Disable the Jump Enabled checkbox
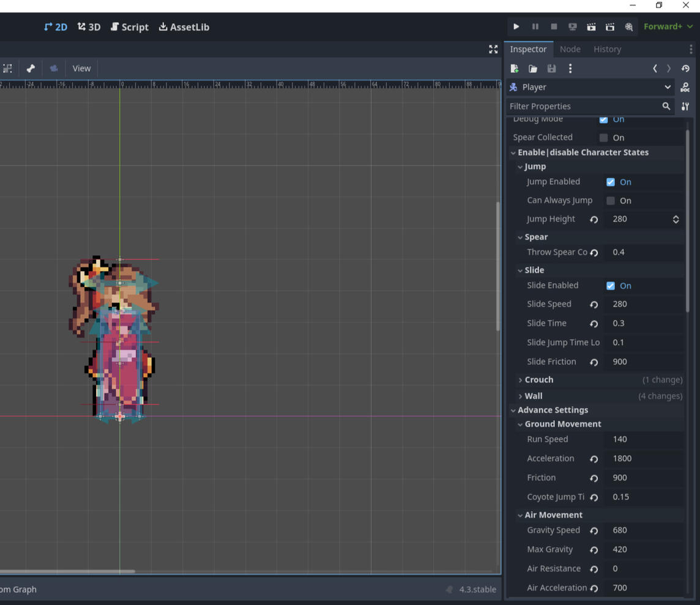Screen dimensions: 700x605 (611, 182)
